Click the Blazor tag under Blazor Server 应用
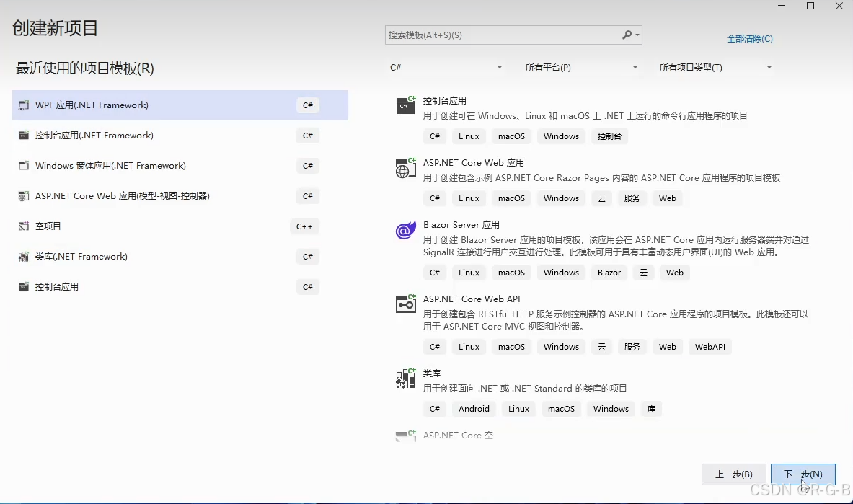Image resolution: width=853 pixels, height=504 pixels. [609, 273]
